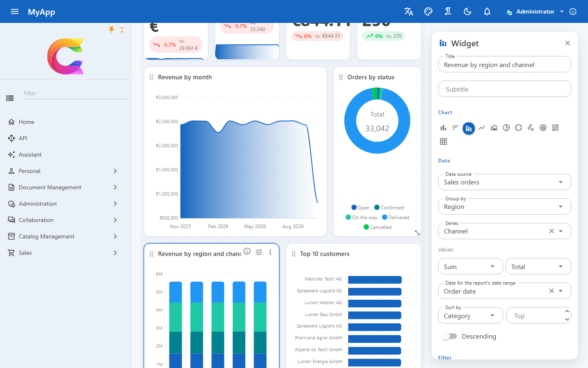Select the donut chart type
Image resolution: width=588 pixels, height=368 pixels.
519,128
